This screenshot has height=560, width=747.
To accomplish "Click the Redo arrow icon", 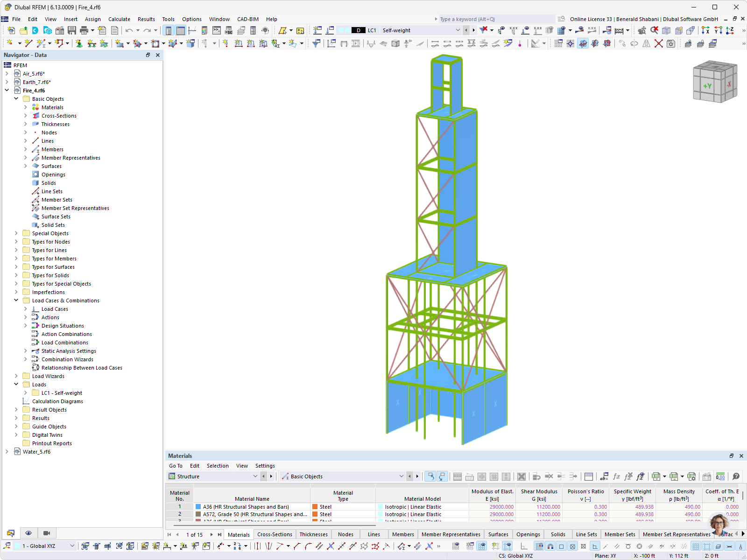I will (x=148, y=30).
